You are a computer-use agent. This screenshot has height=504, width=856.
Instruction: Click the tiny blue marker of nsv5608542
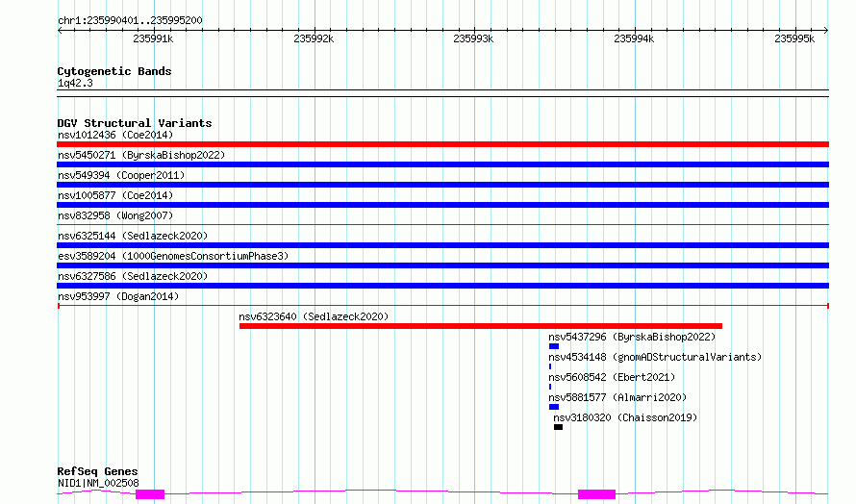click(550, 387)
